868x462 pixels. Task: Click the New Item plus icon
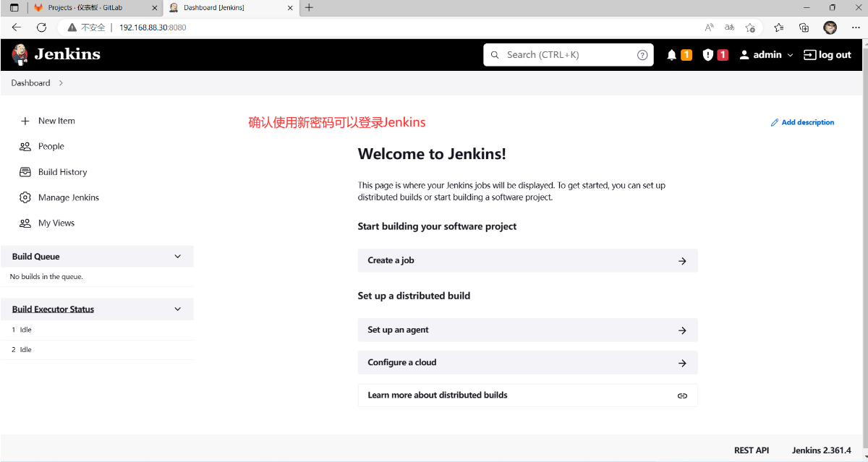tap(25, 121)
